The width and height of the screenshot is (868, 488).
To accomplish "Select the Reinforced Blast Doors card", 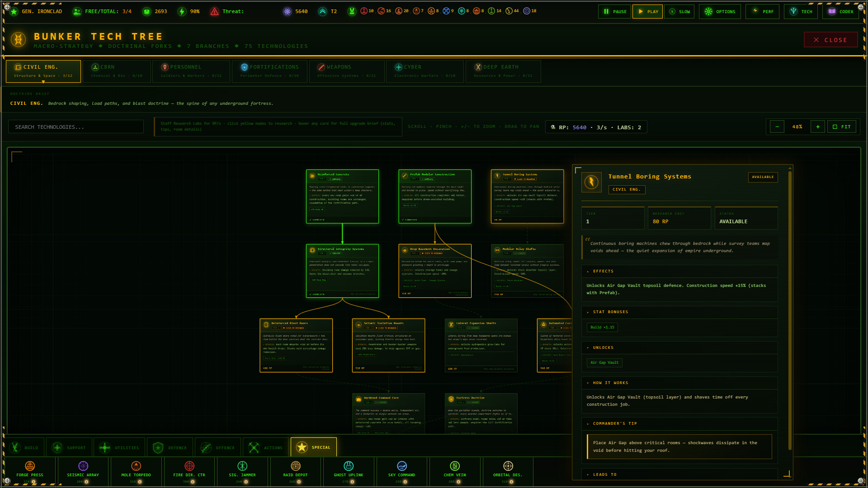I will pyautogui.click(x=296, y=346).
